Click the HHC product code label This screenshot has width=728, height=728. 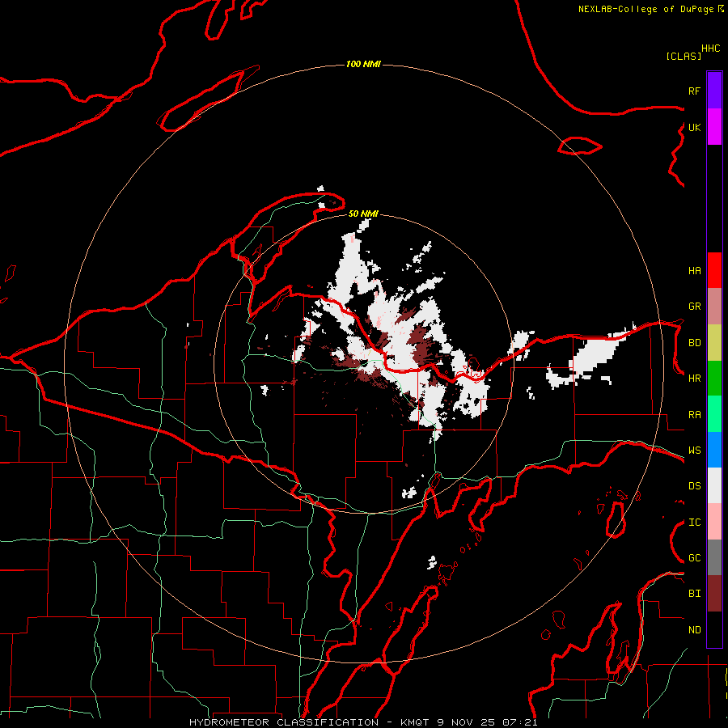point(710,49)
